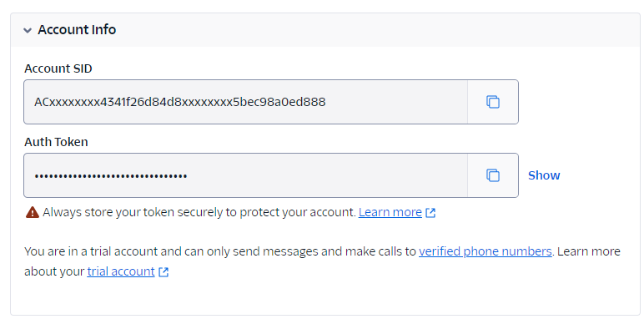Image resolution: width=644 pixels, height=324 pixels.
Task: Click empty area of Account Info header bar
Action: pyautogui.click(x=370, y=29)
